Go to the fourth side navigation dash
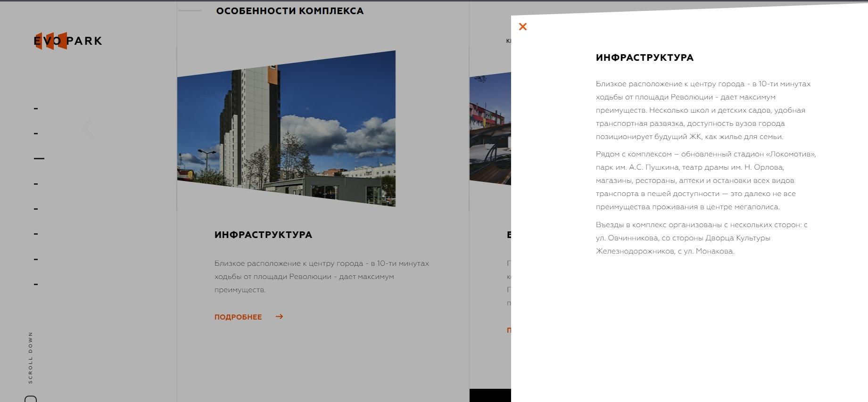This screenshot has width=868, height=402. click(x=36, y=184)
